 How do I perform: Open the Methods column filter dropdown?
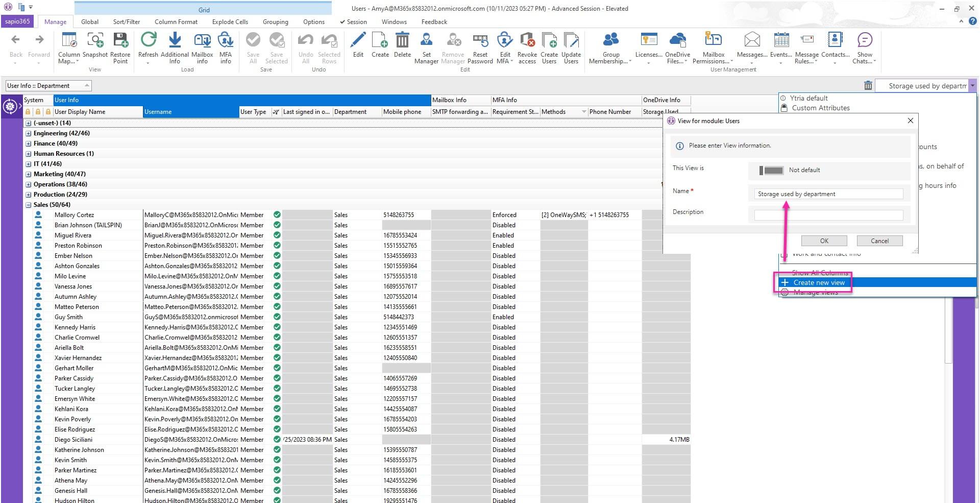tap(583, 112)
